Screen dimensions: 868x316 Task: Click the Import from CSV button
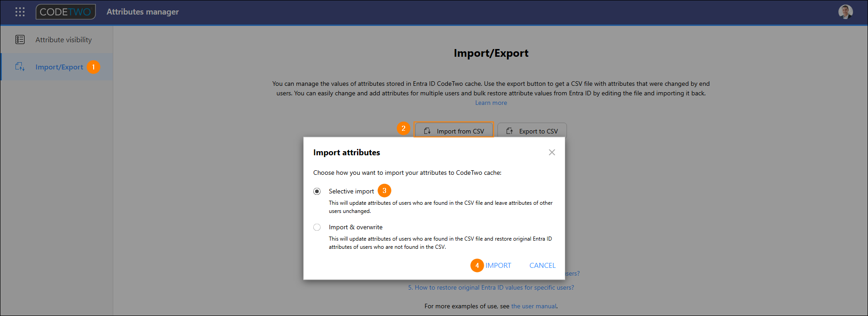click(x=454, y=131)
